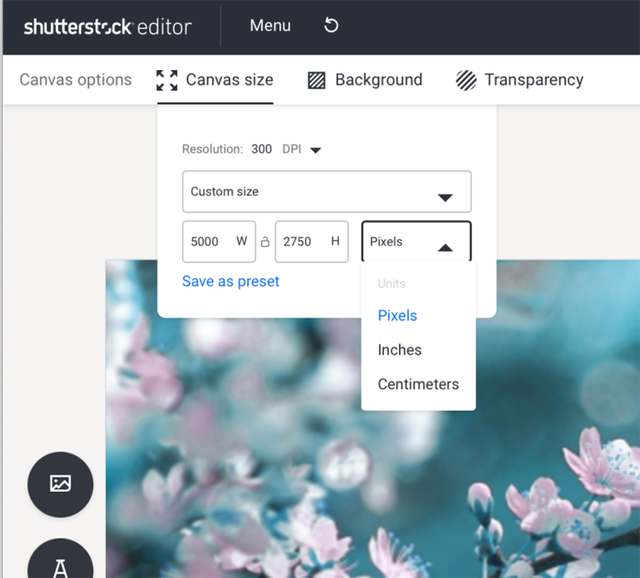Switch to the Background tab
Image resolution: width=640 pixels, height=578 pixels.
coord(378,80)
